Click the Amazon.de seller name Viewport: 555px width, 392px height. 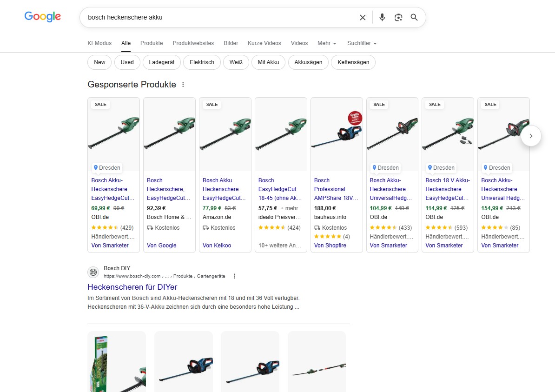217,217
